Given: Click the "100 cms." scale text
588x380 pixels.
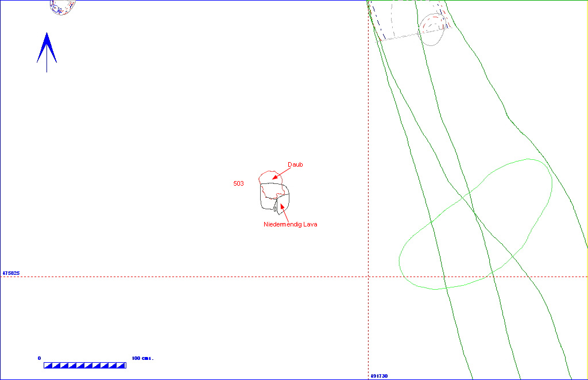Looking at the screenshot, I should click(142, 358).
